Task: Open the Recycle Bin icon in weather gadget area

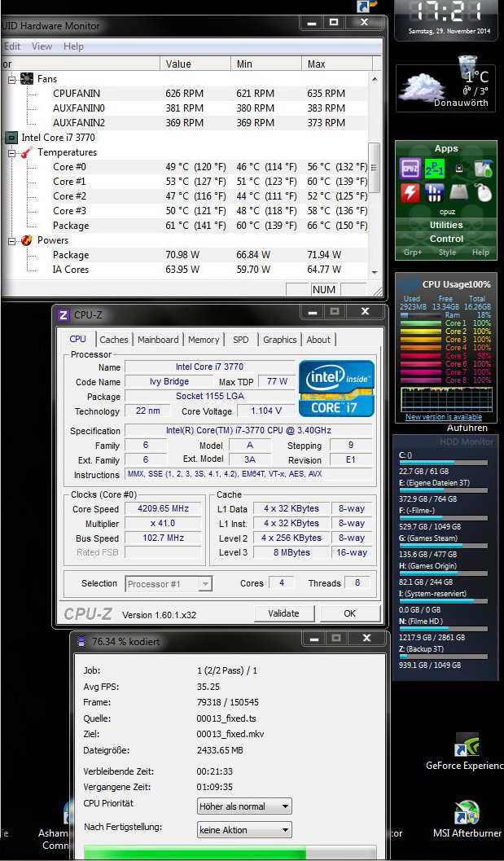Action: coord(467,65)
